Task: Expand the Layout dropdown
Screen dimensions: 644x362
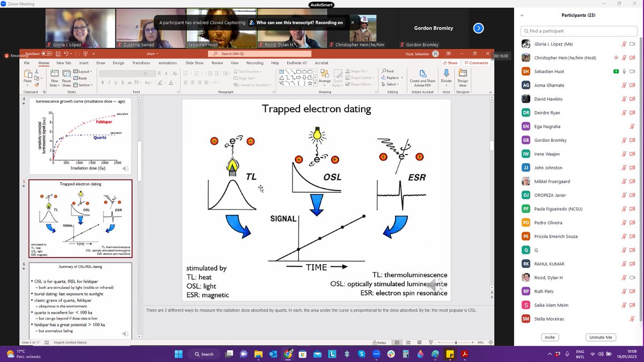Action: click(82, 71)
